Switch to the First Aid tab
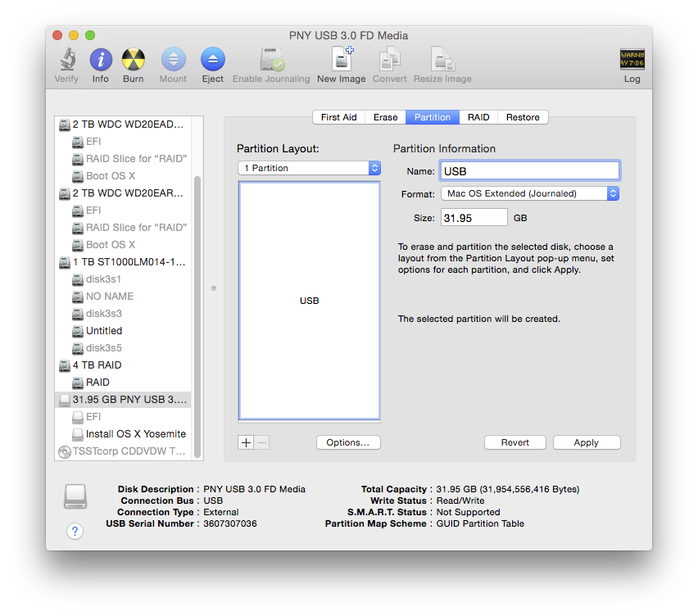The width and height of the screenshot is (698, 616). 339,117
